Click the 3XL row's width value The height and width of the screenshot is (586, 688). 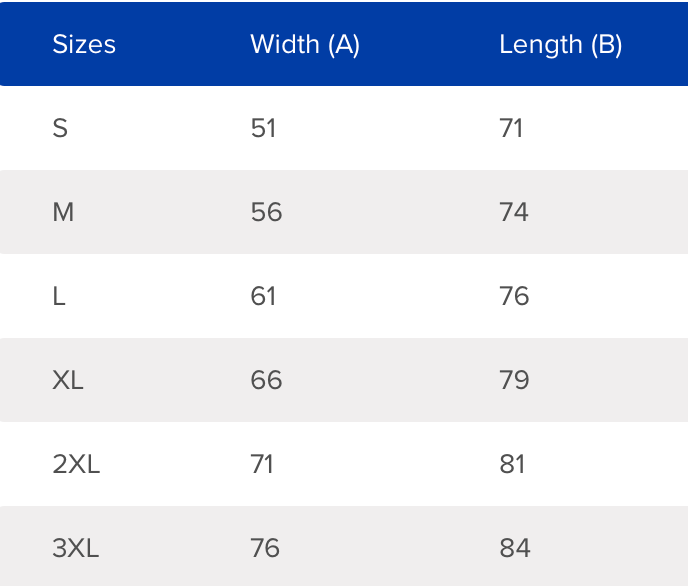pos(265,548)
